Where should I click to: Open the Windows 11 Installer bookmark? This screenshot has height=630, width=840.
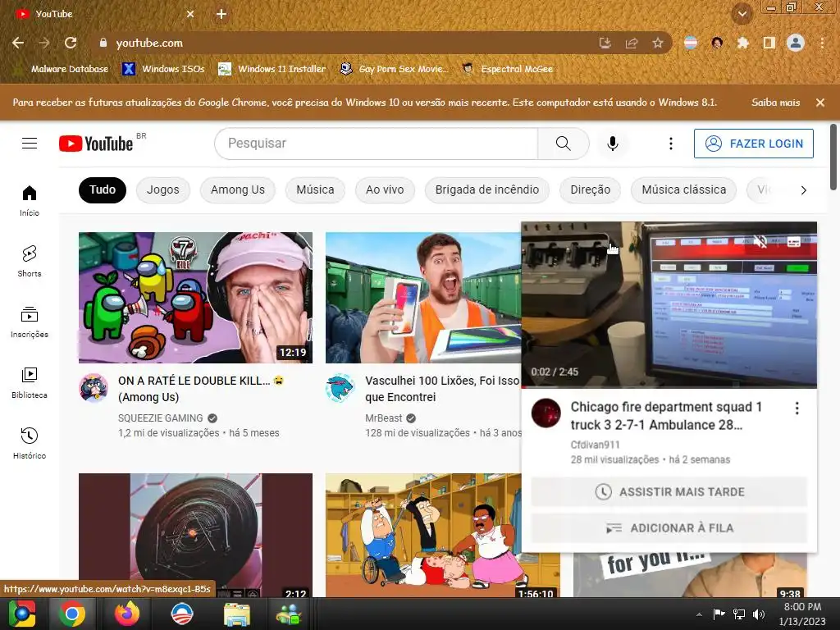pyautogui.click(x=272, y=69)
